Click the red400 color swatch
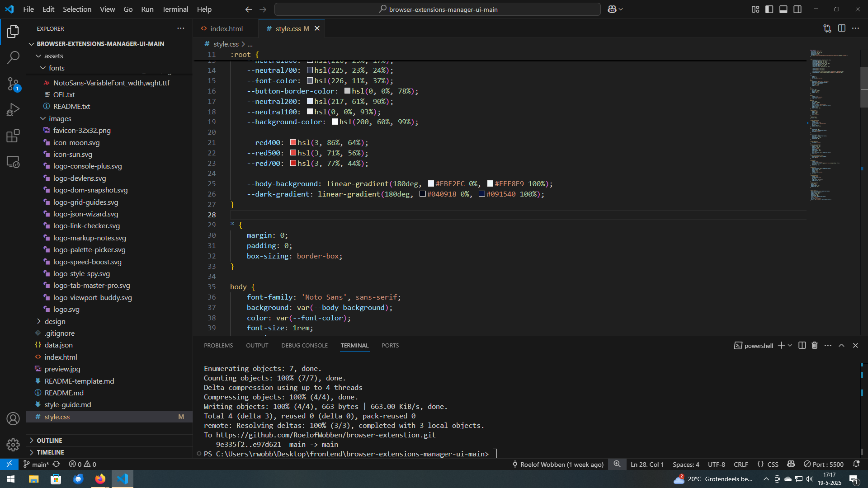This screenshot has width=868, height=488. pos(293,142)
